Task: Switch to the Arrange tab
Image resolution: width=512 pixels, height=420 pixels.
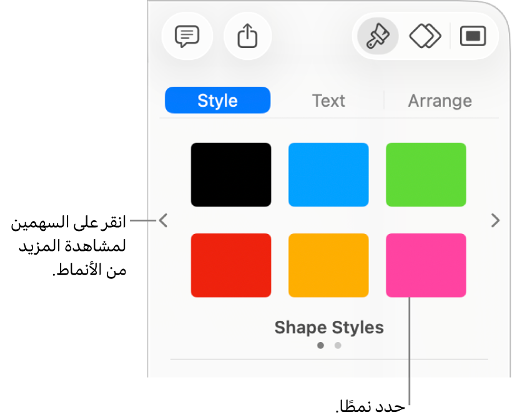Action: 440,100
